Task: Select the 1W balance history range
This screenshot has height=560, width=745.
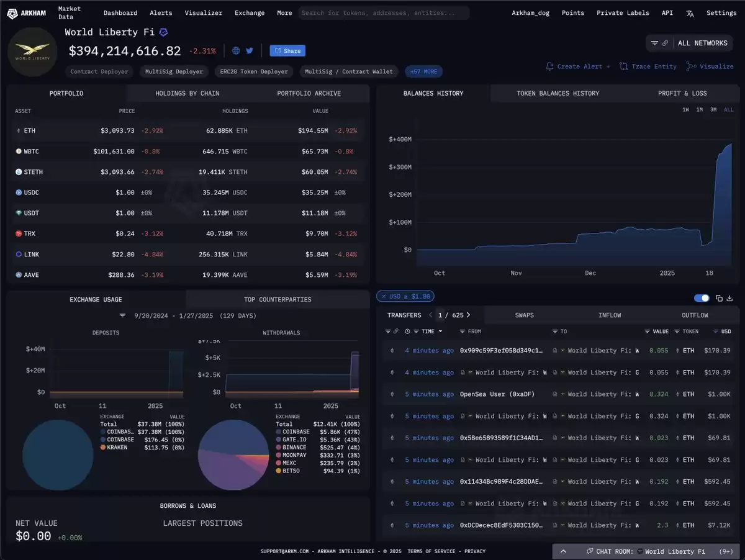Action: click(685, 110)
